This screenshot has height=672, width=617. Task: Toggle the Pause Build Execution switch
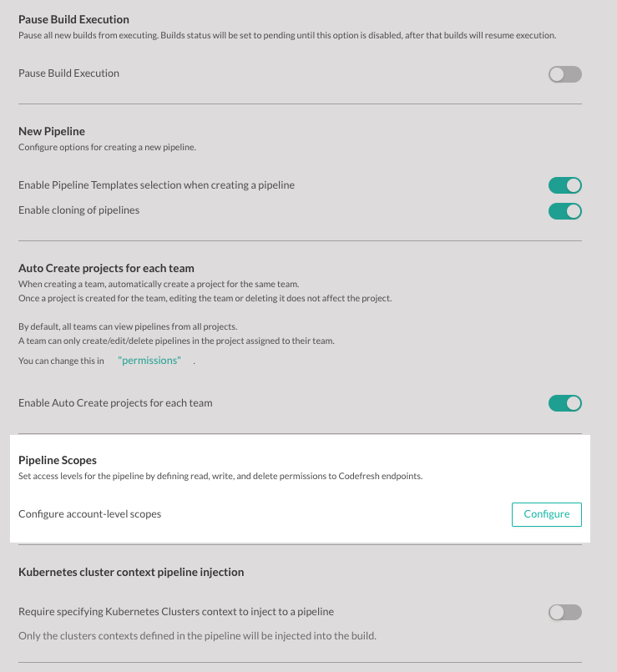click(x=564, y=74)
